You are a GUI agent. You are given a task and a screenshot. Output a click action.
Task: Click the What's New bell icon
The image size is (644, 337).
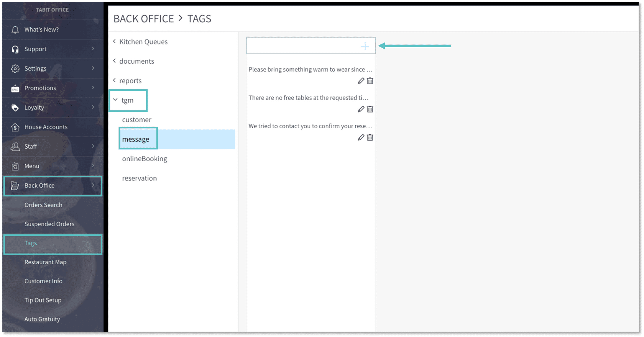pyautogui.click(x=15, y=30)
